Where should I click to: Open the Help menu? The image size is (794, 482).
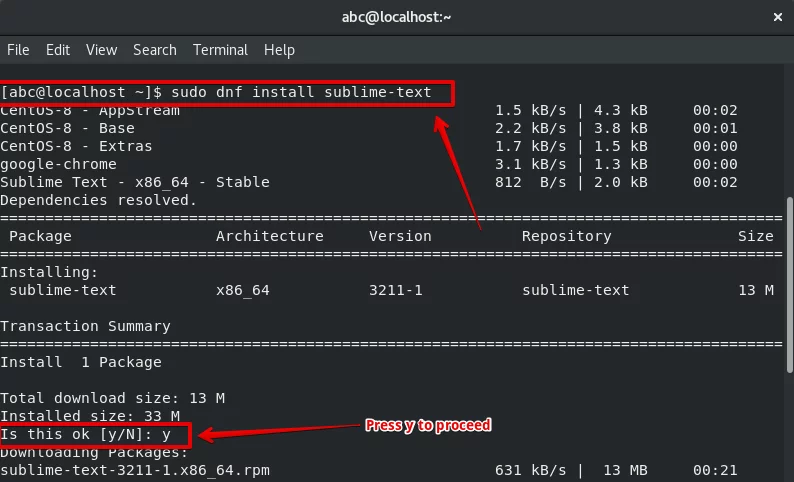279,50
